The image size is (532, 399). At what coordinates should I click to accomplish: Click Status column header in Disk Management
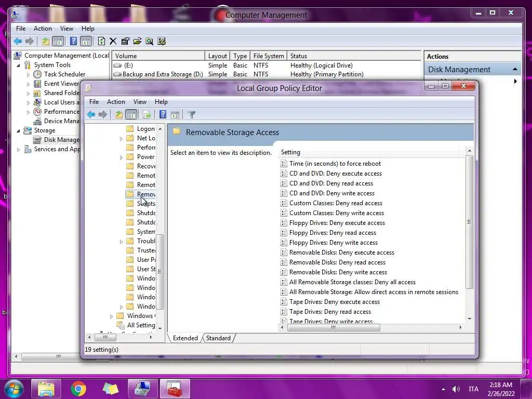coord(354,56)
